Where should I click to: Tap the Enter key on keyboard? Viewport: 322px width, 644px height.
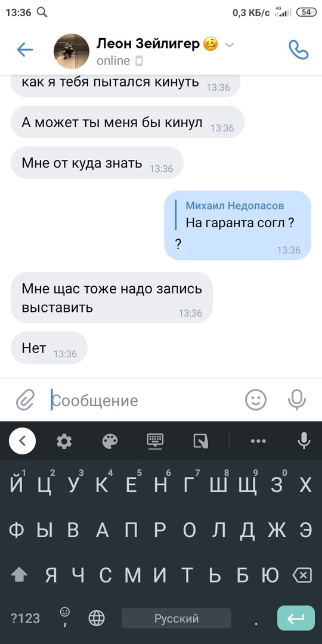(x=296, y=618)
